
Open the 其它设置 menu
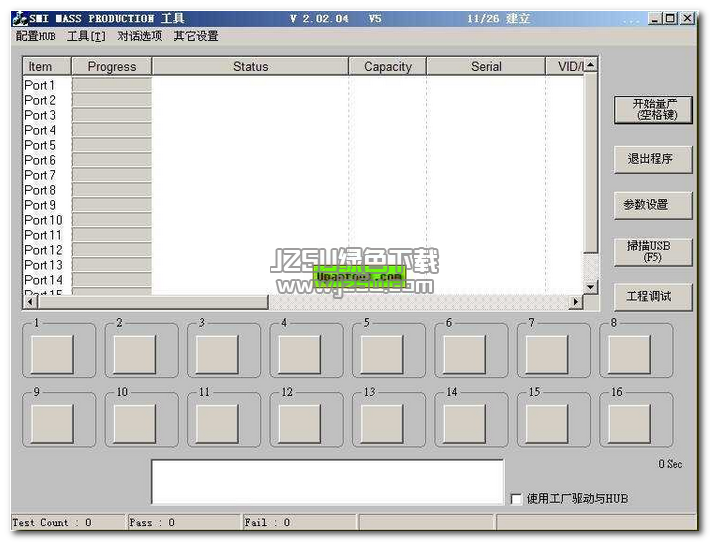[x=196, y=36]
